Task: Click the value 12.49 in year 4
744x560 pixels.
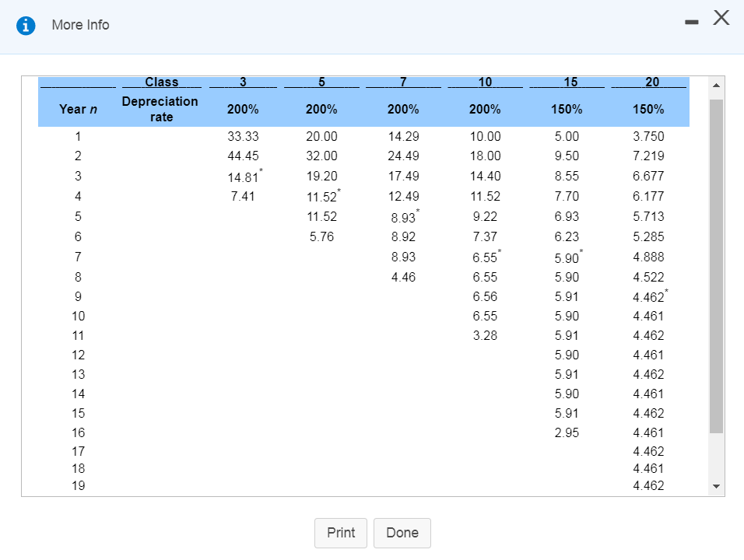Action: [x=403, y=196]
